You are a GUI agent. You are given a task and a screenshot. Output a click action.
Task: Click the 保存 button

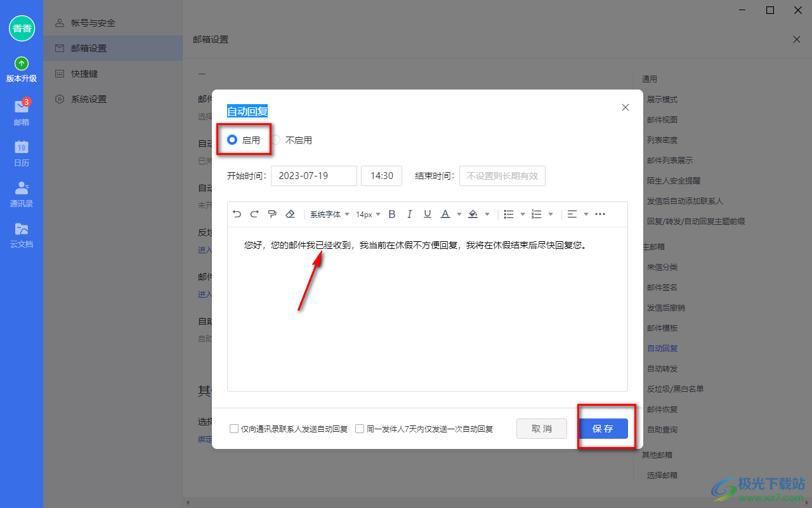[603, 429]
